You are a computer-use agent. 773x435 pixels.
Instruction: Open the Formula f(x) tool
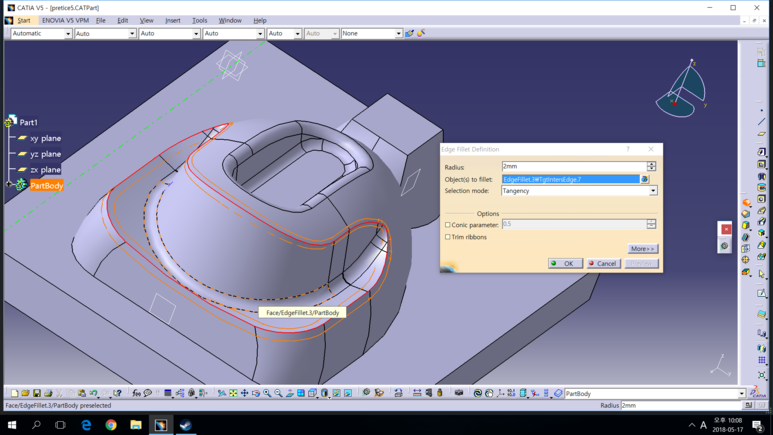pyautogui.click(x=137, y=393)
